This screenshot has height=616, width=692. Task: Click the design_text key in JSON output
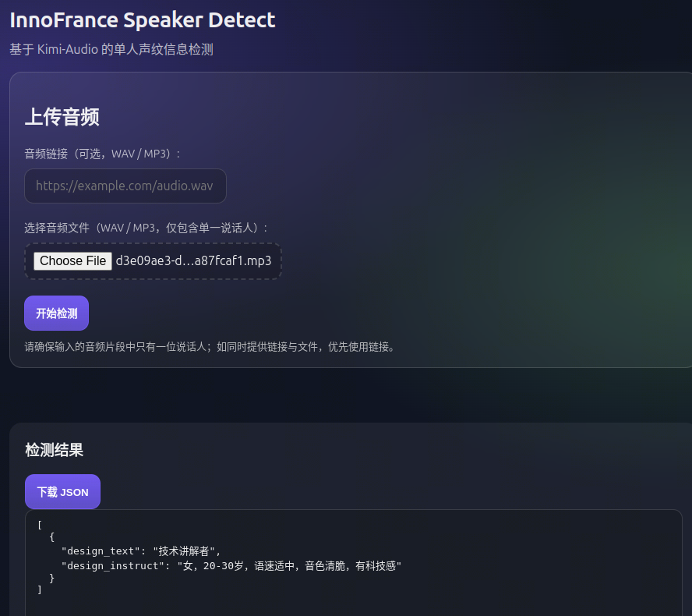(101, 551)
